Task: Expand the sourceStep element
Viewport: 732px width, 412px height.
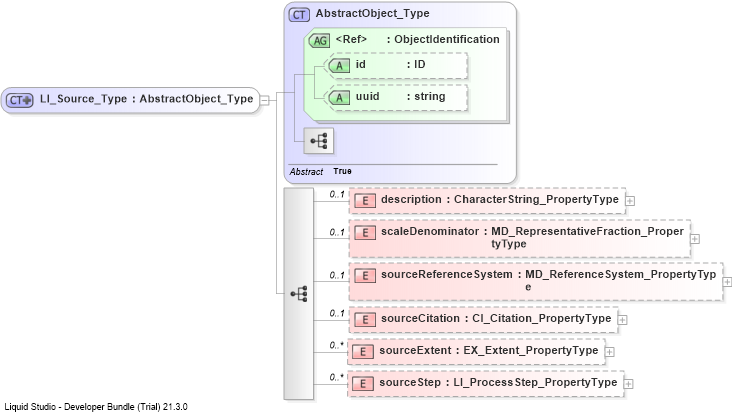Action: pyautogui.click(x=628, y=384)
